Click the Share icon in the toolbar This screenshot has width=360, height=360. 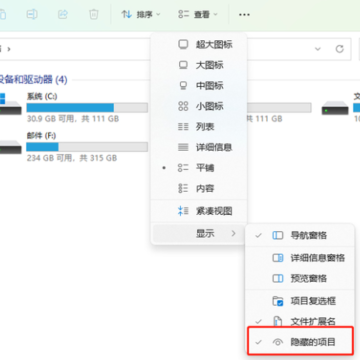[63, 14]
